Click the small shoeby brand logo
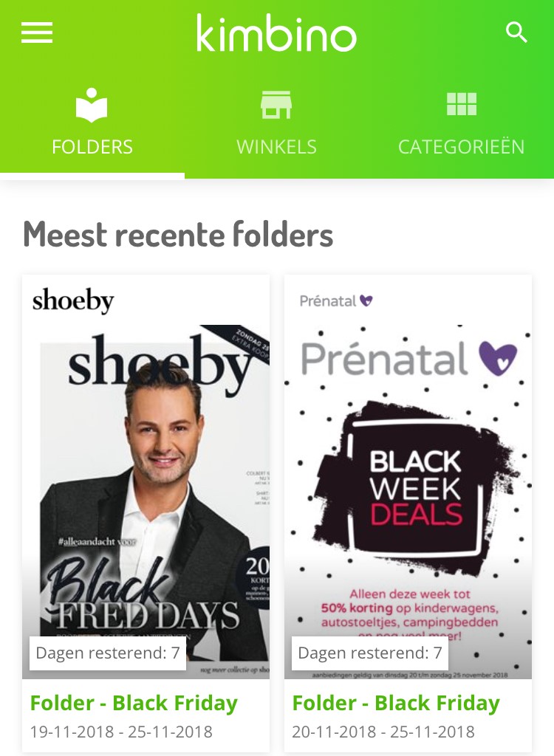554x756 pixels. 73,300
